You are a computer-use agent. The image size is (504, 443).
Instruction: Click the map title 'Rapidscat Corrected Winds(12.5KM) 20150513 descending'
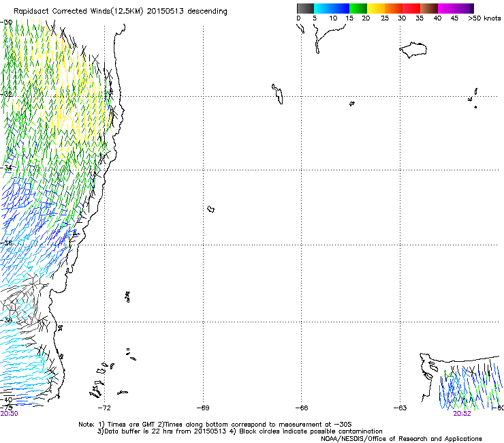(x=121, y=12)
